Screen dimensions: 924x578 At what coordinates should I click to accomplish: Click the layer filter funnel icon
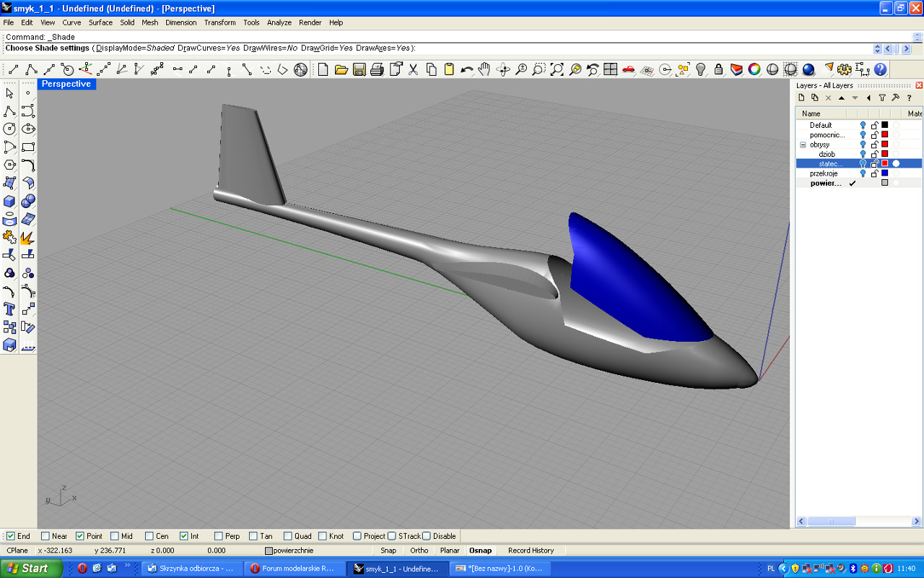[x=882, y=98]
